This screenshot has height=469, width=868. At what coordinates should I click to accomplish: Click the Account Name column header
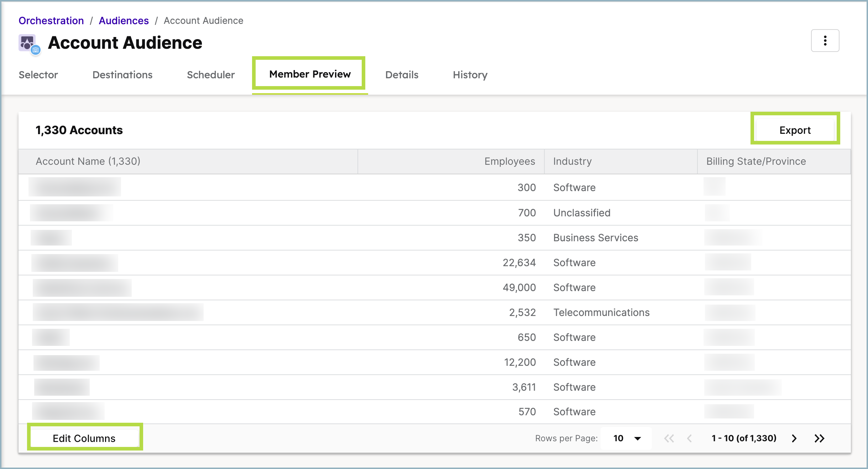click(x=188, y=161)
